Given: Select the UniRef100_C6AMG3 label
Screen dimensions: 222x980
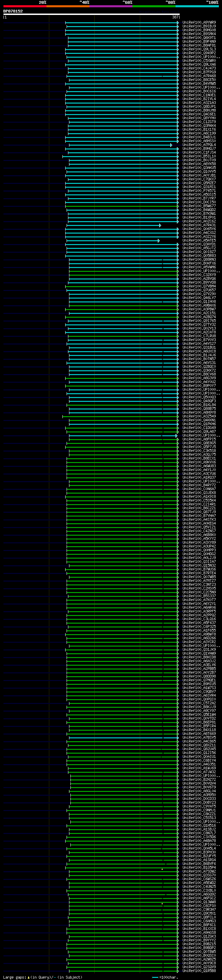Looking at the screenshot, I should point(199,921).
